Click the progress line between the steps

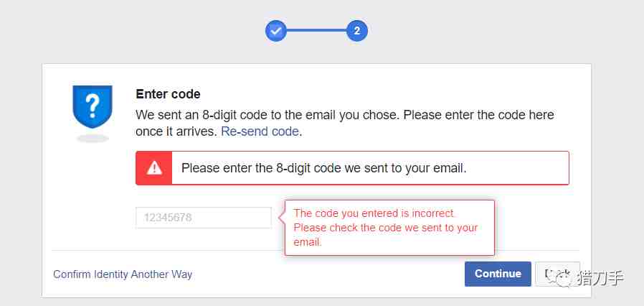tap(316, 31)
